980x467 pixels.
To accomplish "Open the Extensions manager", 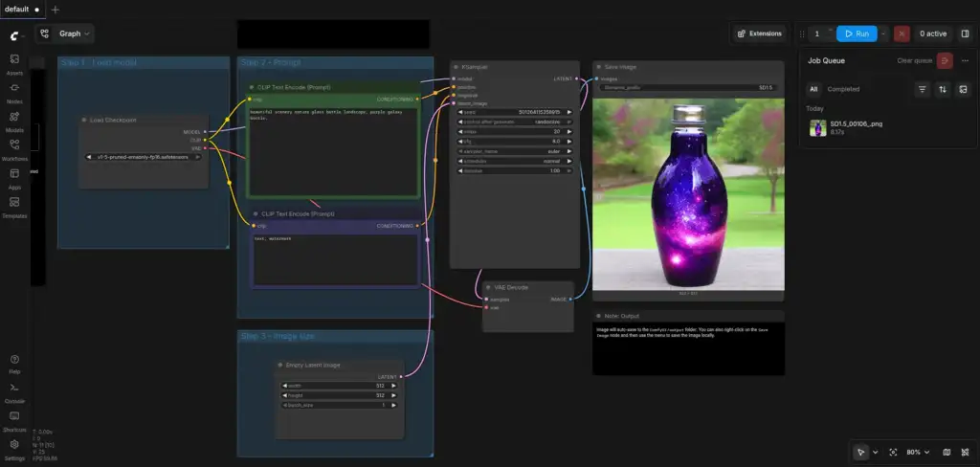I will pos(759,33).
